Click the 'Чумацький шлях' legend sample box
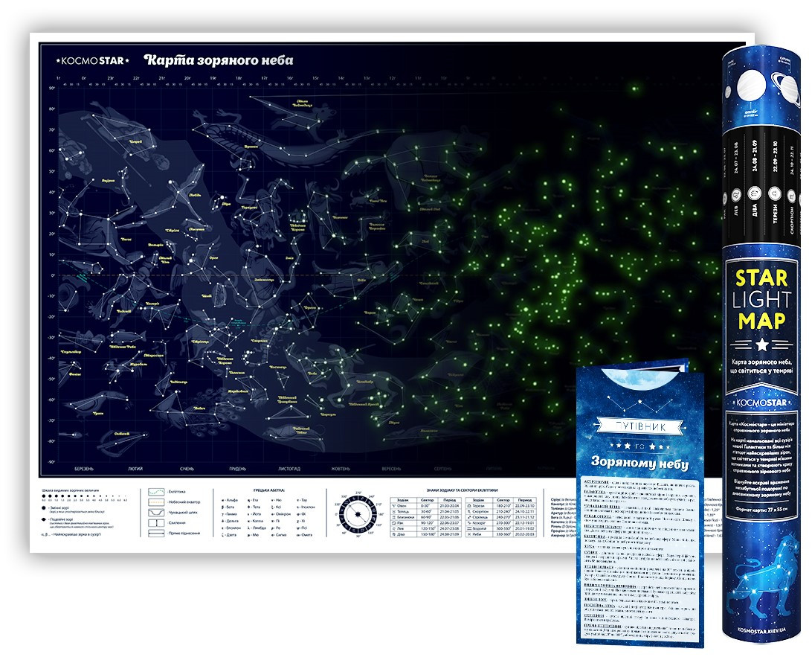 tap(156, 513)
